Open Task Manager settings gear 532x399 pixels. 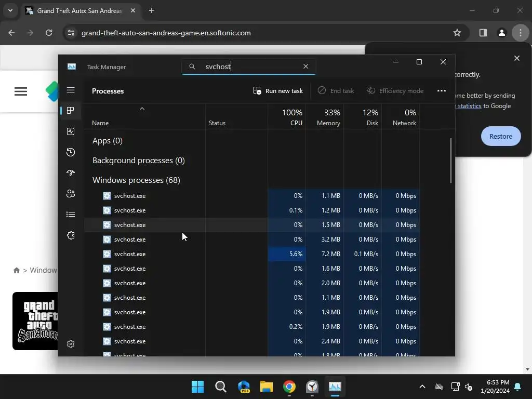tap(71, 344)
